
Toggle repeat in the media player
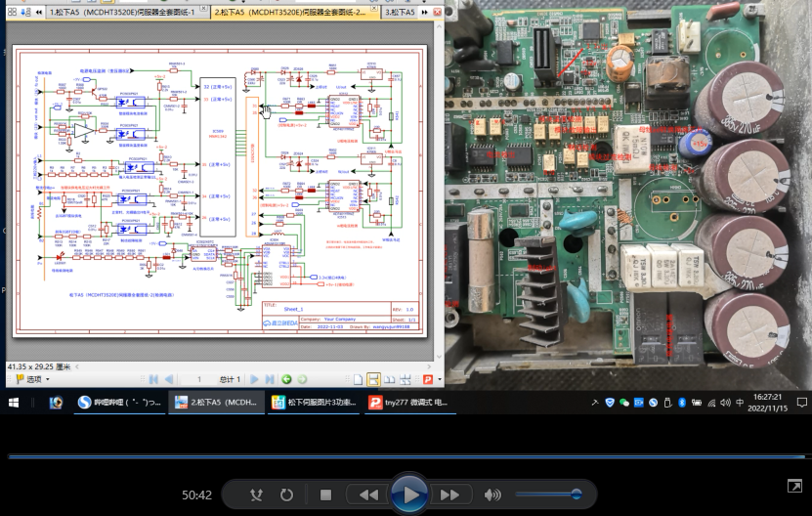coord(286,494)
